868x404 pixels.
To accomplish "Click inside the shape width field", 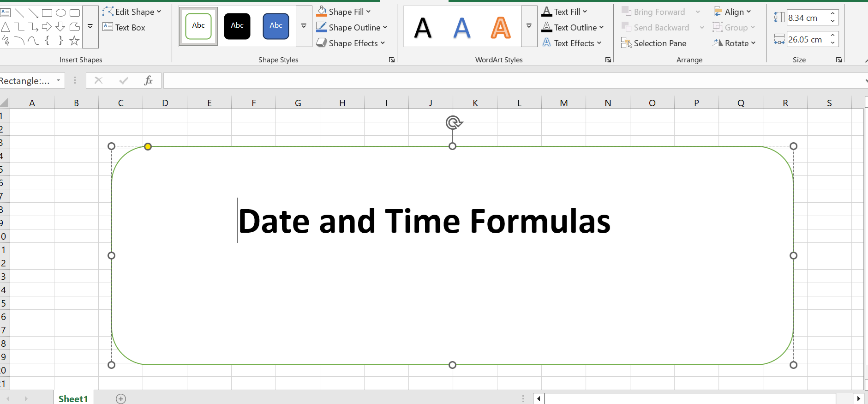I will 807,40.
